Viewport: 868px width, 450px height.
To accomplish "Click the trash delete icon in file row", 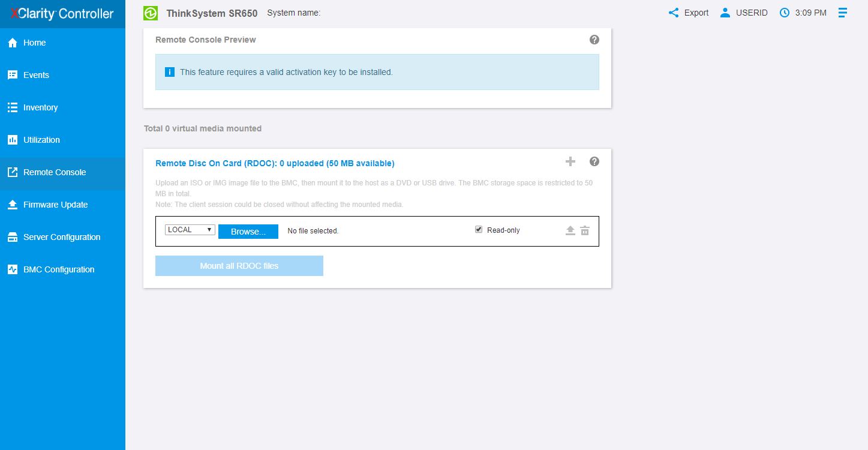I will pyautogui.click(x=585, y=230).
